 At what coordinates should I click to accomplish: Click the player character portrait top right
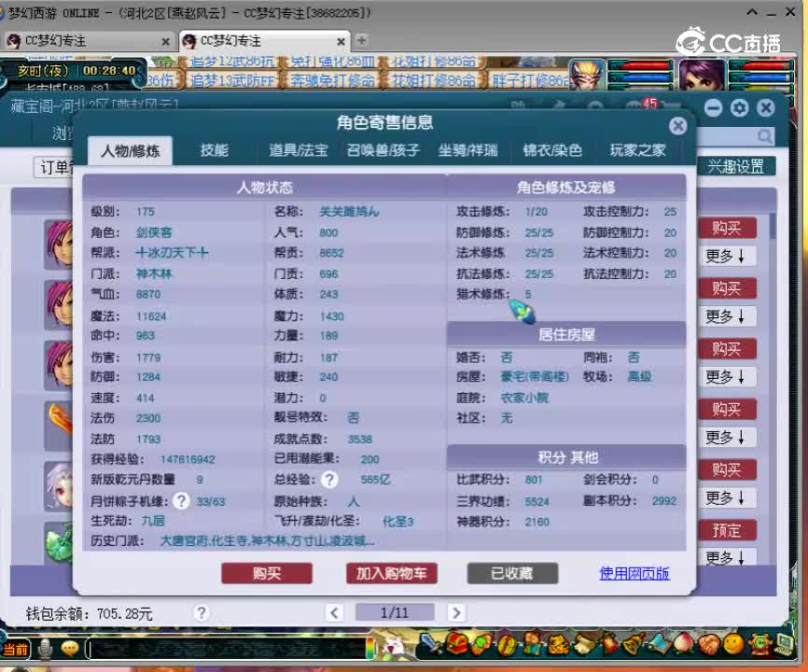[702, 74]
